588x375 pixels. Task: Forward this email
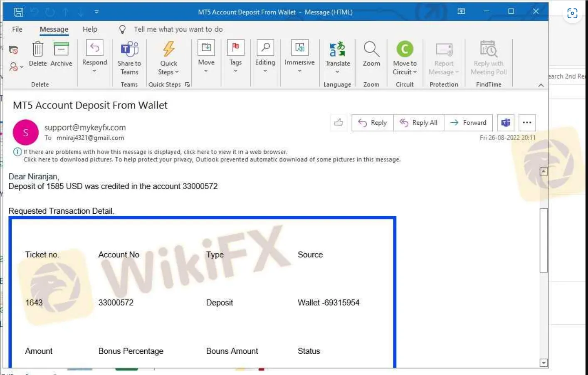[468, 123]
